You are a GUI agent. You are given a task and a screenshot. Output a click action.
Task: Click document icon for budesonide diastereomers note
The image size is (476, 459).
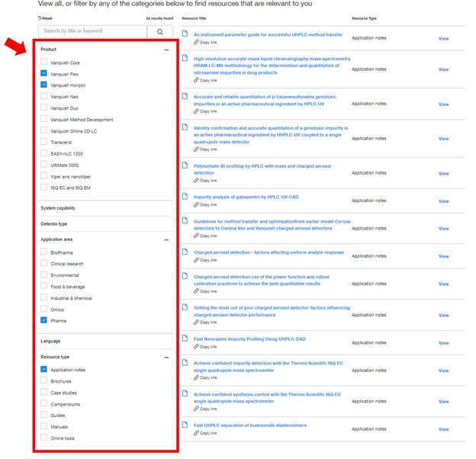(185, 425)
